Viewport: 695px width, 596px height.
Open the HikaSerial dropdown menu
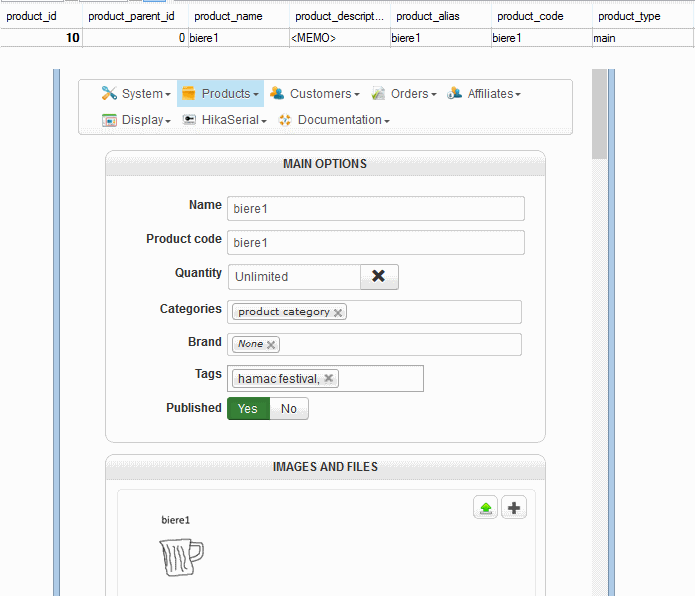point(224,120)
